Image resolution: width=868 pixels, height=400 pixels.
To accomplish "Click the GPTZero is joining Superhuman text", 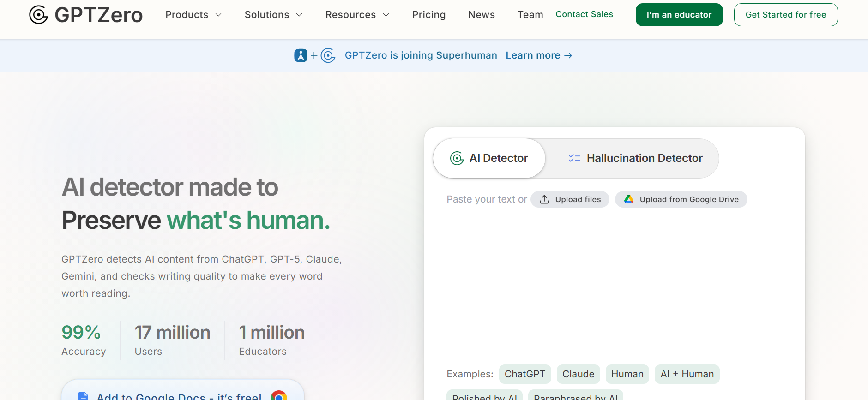I will click(421, 55).
